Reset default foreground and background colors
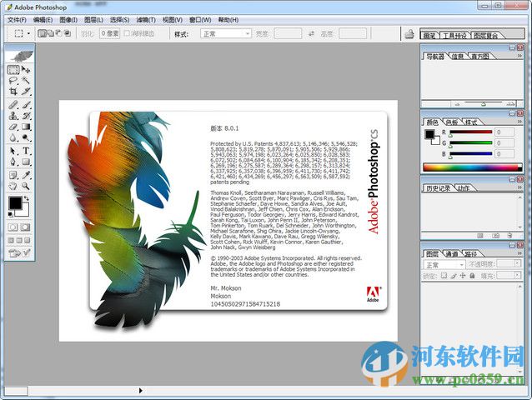532x400 pixels. point(11,214)
